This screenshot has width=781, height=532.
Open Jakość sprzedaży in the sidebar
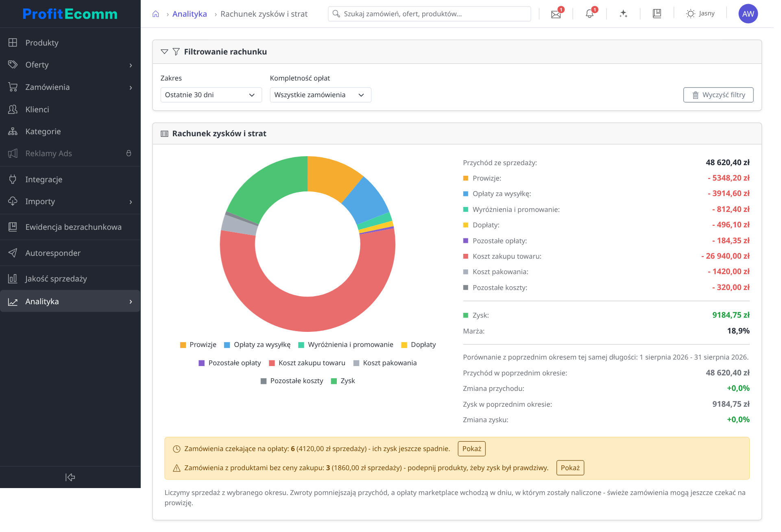[70, 279]
